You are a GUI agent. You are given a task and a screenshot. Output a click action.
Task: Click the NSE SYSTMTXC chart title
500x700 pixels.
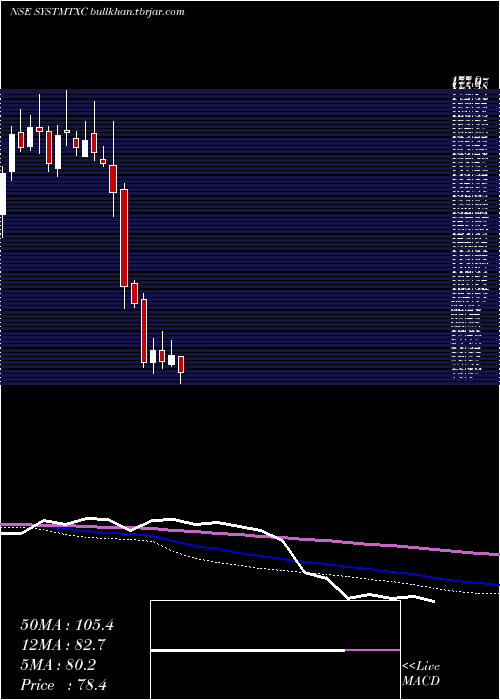click(97, 12)
